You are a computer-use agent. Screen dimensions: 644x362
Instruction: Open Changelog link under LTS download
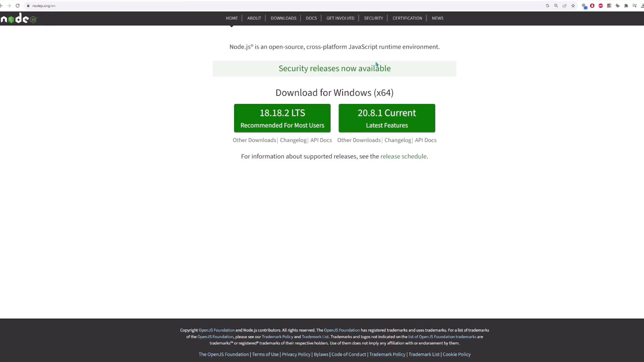coord(293,140)
